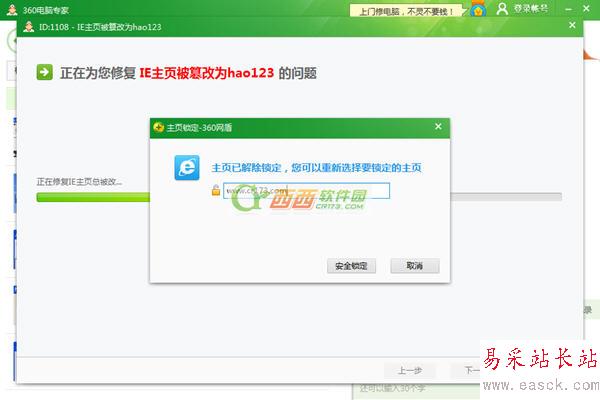The image size is (600, 400).
Task: Click the 360网盾 shield icon in dialog title
Action: point(158,127)
